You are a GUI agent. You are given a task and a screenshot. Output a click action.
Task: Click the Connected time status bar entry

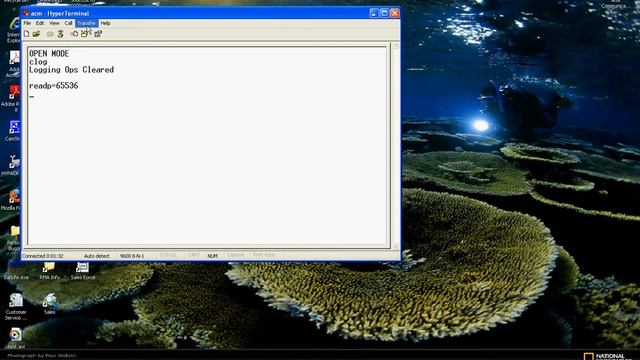[43, 256]
